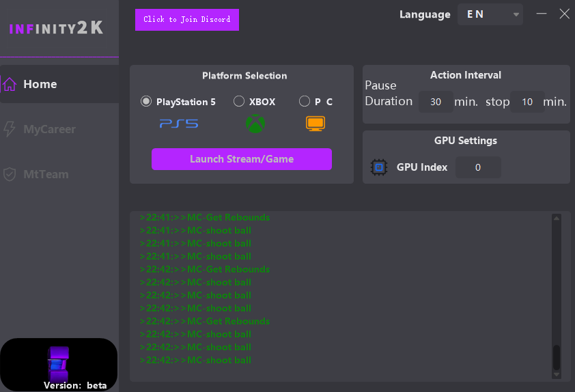Click the Home house icon in sidebar
Screen dimensions: 575x392
[x=10, y=84]
